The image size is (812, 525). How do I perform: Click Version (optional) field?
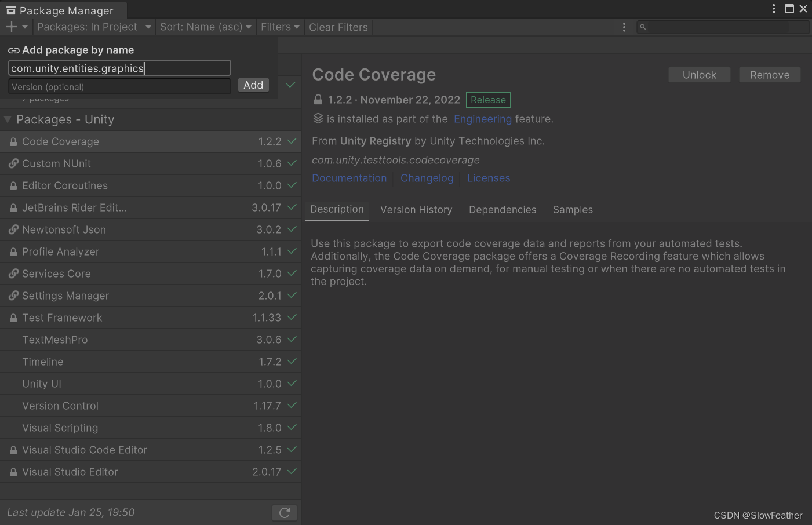[x=120, y=87]
